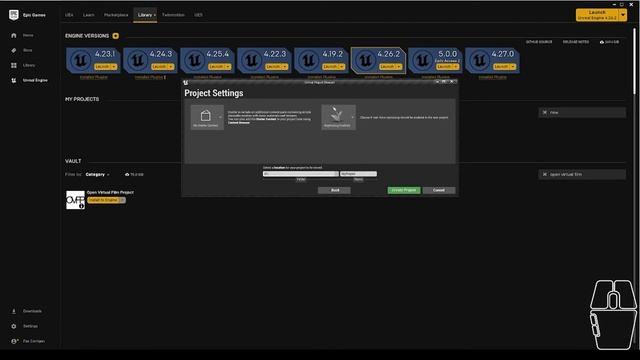
Task: Click the Unreal logo on 4.26.2 card
Action: [365, 60]
